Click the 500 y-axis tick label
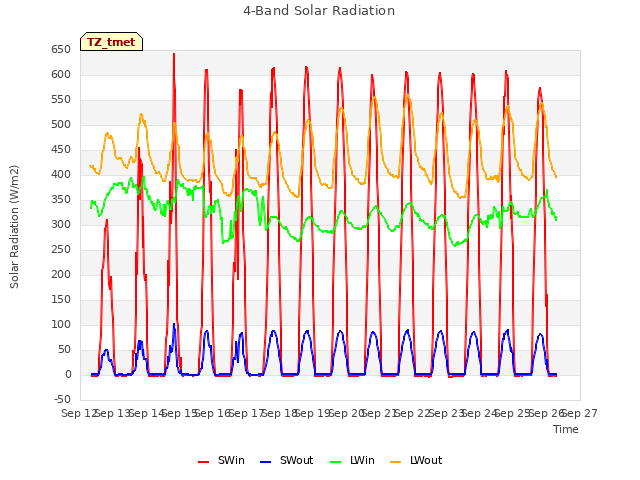This screenshot has width=640, height=480. [61, 124]
